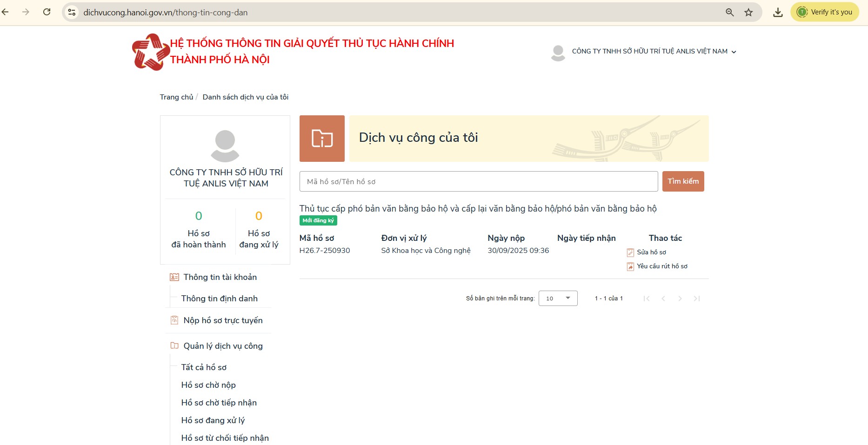This screenshot has height=445, width=868.
Task: Expand the company account dropdown menu
Action: coord(734,52)
